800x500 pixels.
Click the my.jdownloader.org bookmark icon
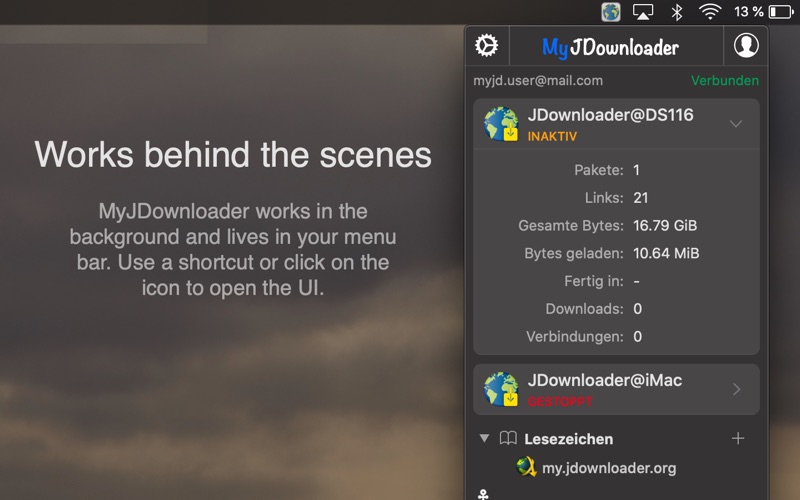tap(526, 467)
